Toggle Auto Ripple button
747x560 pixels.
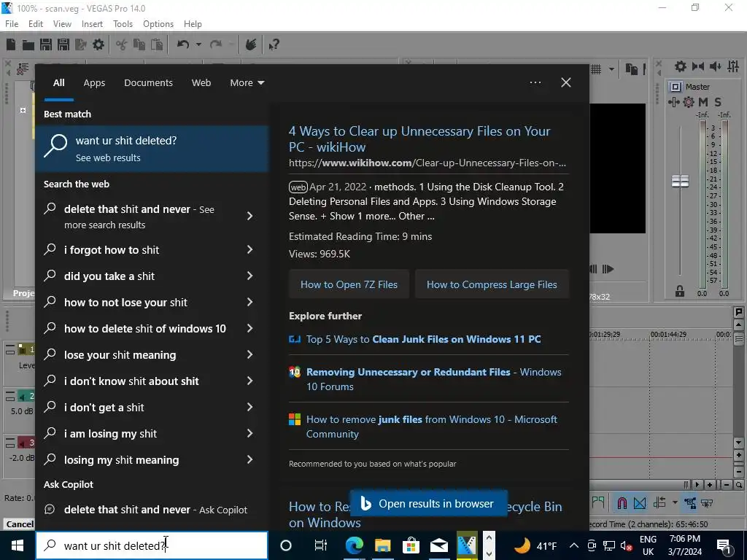pos(659,503)
